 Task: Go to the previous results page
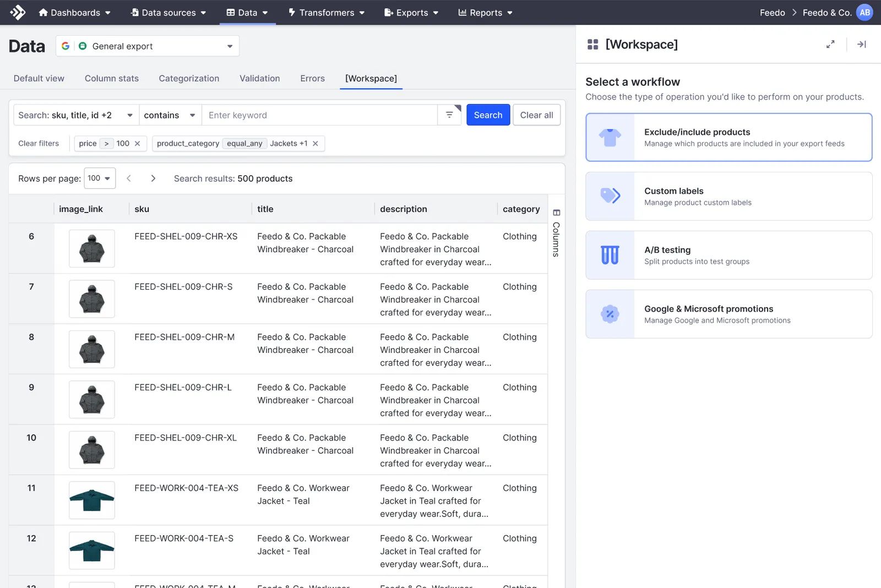pos(129,178)
